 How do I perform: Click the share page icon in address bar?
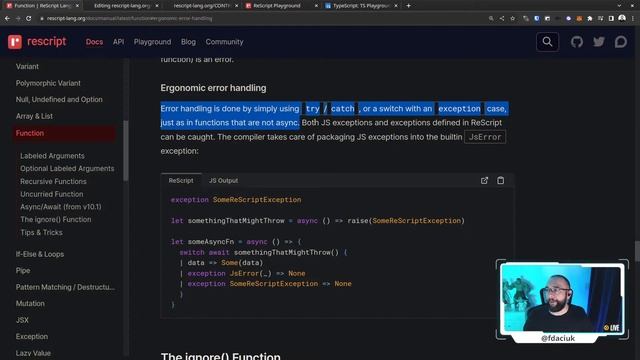pos(502,18)
